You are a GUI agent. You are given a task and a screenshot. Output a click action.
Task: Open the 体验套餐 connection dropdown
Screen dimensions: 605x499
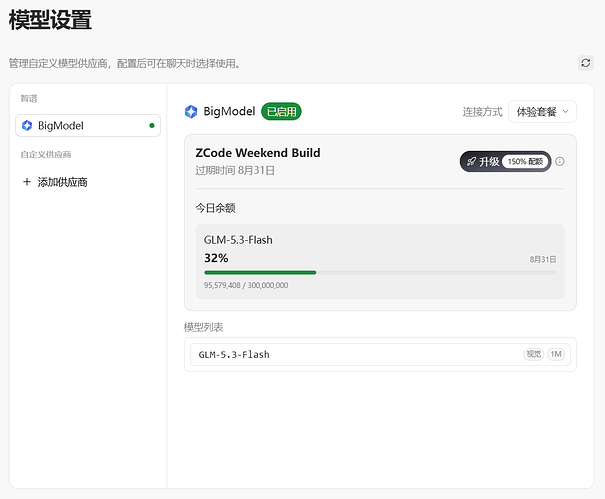(542, 112)
